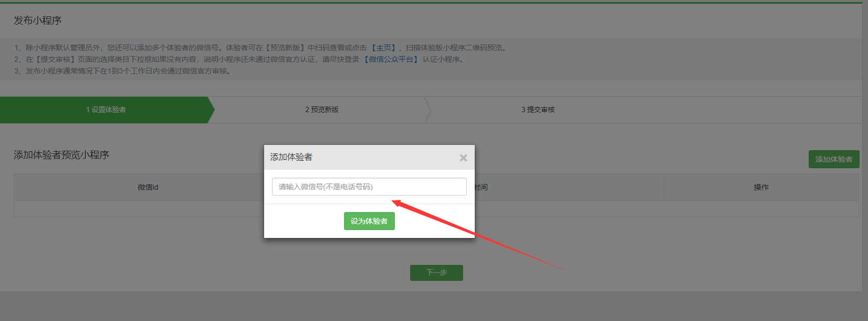Click the 发布小程序 page title

tap(38, 20)
